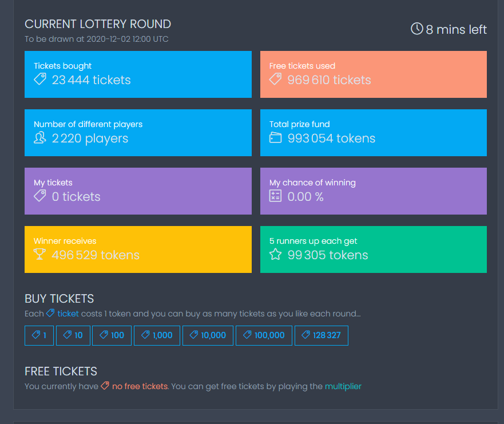Click the wallet icon in Total prize fund

[x=276, y=137]
